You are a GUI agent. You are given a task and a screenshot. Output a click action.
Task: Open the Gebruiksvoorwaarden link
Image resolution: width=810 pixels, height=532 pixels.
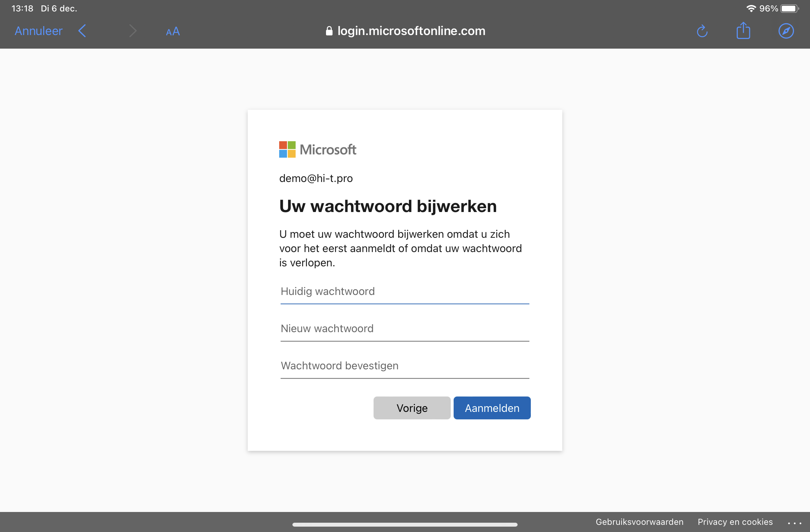[x=639, y=522]
